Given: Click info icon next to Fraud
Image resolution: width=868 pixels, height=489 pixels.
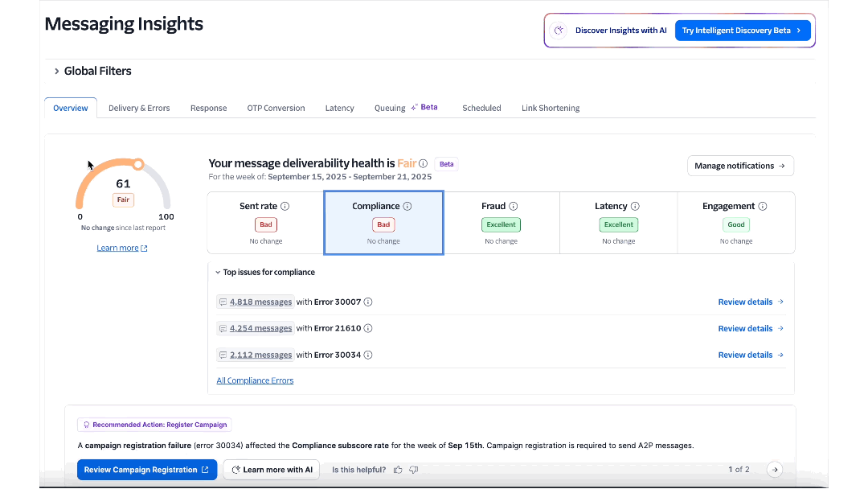Looking at the screenshot, I should click(514, 207).
